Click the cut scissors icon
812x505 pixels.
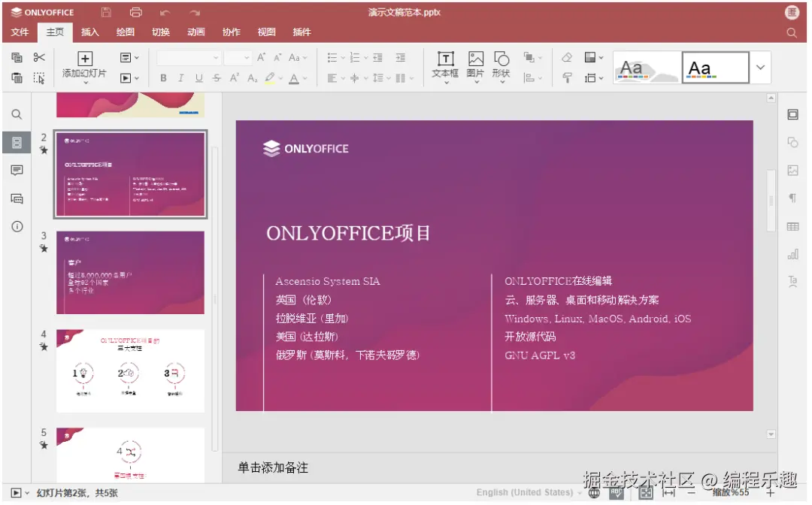click(39, 57)
